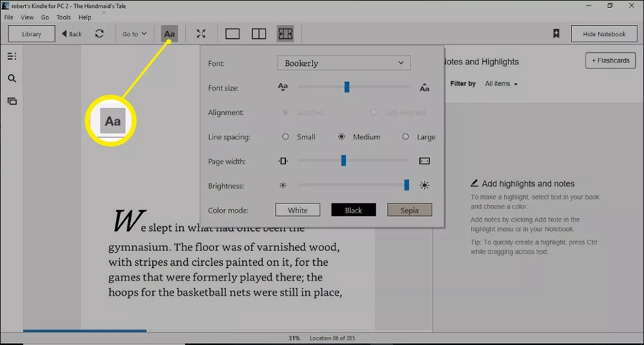Image resolution: width=644 pixels, height=345 pixels.
Task: Click the brightness slider handle
Action: pos(407,185)
